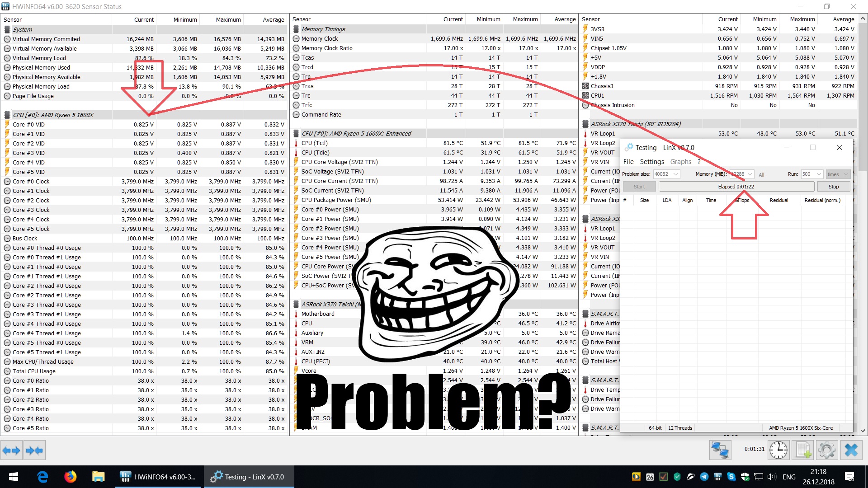
Task: Click the All memory link
Action: point(761,175)
